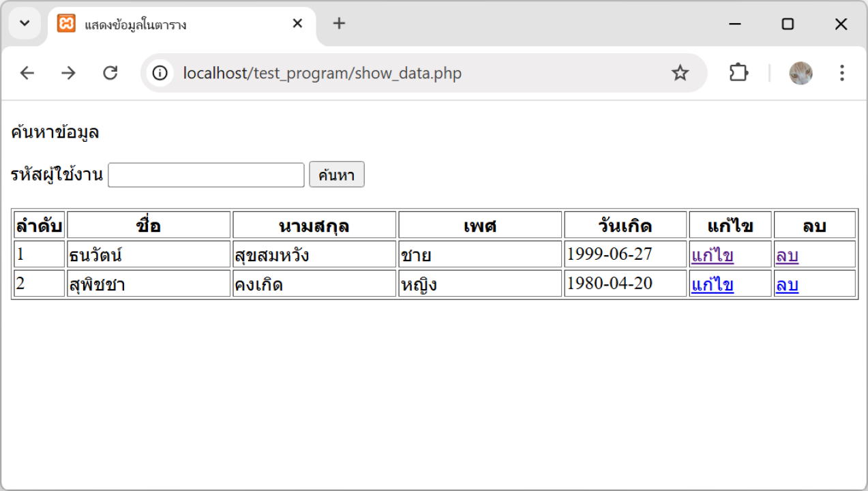Screen dimensions: 868x491
Task: Click ลบ link for สุพิชชา row
Action: point(787,284)
